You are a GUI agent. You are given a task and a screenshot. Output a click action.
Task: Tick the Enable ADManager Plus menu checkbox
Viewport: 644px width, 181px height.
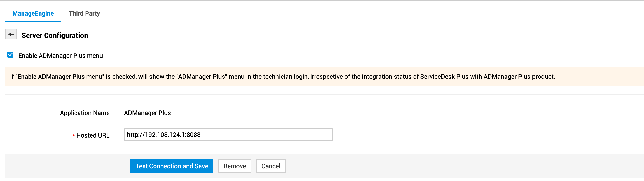[x=10, y=55]
